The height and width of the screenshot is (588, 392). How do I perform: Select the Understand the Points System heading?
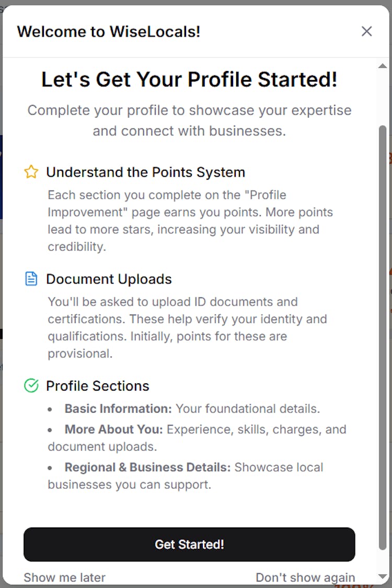click(145, 172)
